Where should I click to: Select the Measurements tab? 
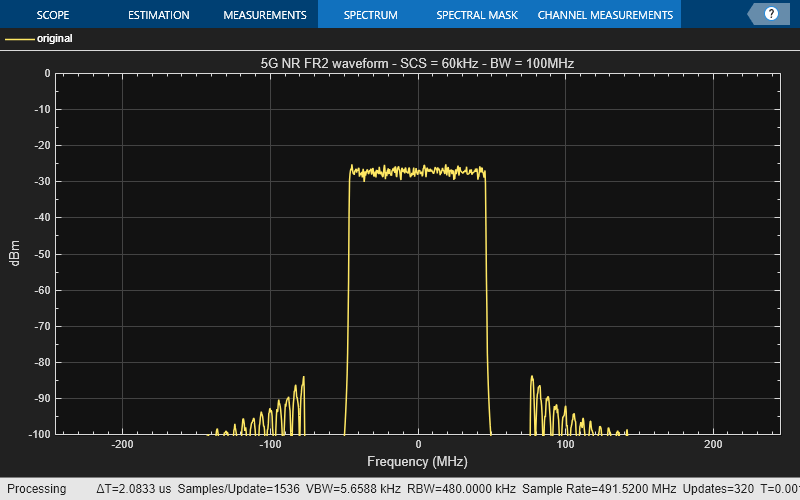264,15
